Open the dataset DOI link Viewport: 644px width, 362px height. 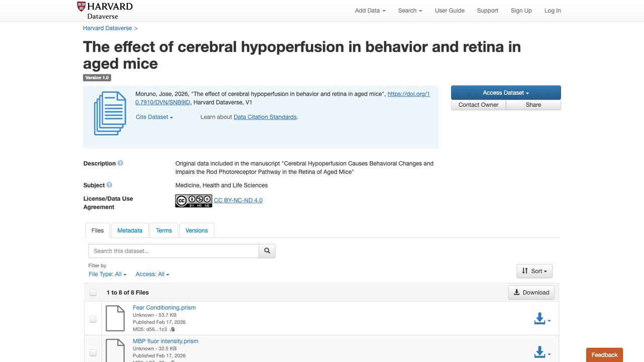(283, 98)
